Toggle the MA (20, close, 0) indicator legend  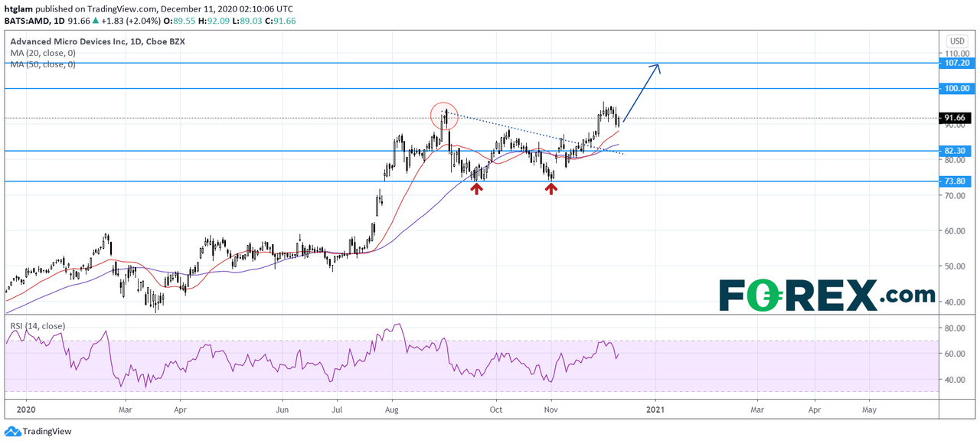pyautogui.click(x=43, y=53)
